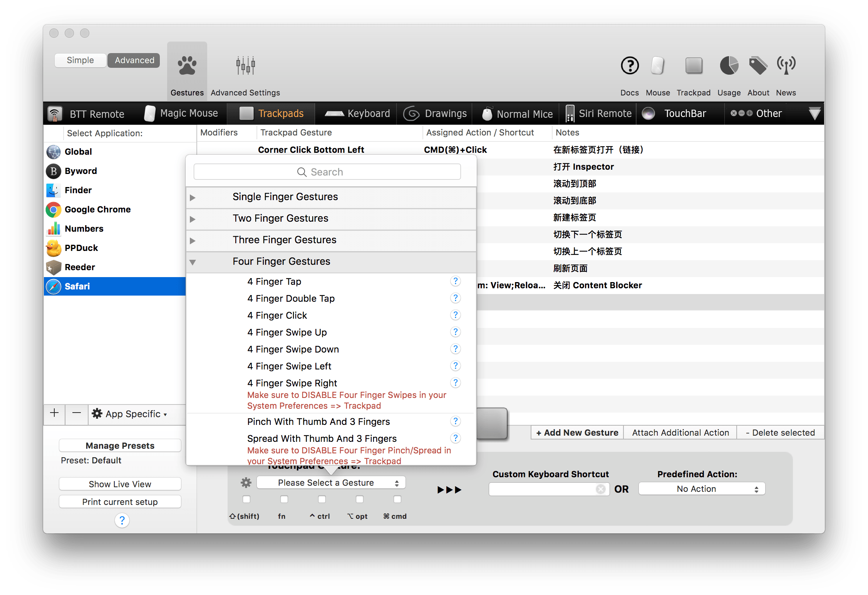Open Advanced Settings sliders icon
Viewport: 868px width, 595px height.
click(245, 66)
